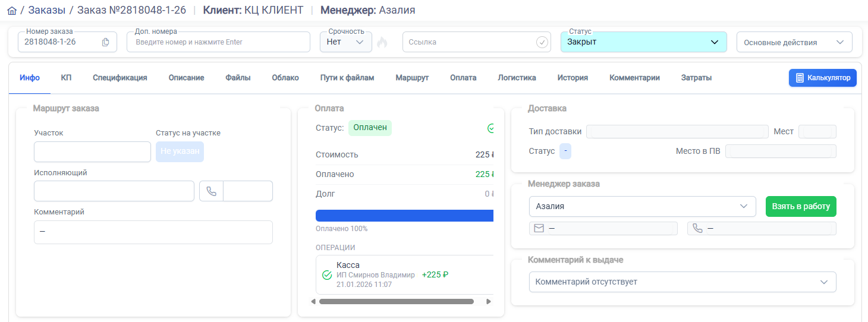This screenshot has height=322, width=868.
Task: Click the blue payment progress bar
Action: point(404,216)
